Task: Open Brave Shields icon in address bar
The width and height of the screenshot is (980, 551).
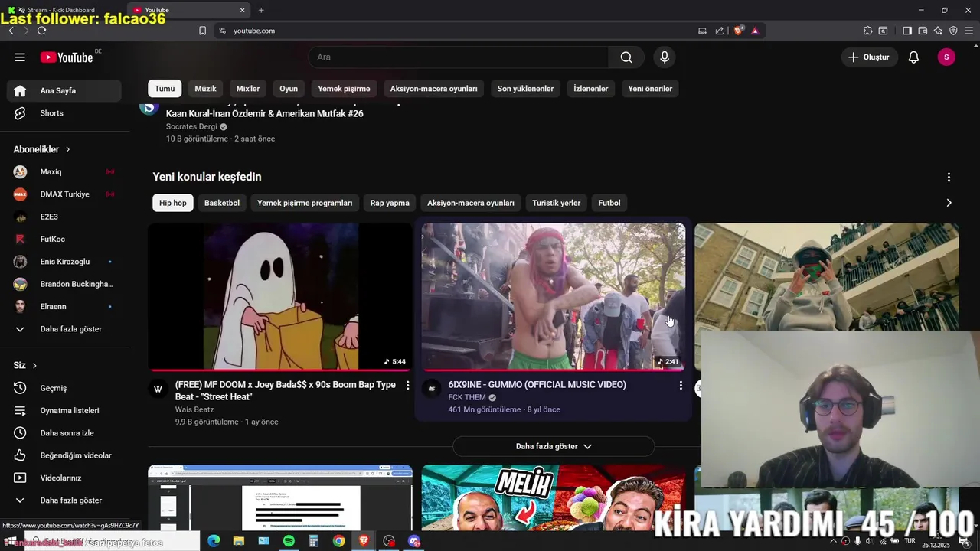Action: click(739, 31)
